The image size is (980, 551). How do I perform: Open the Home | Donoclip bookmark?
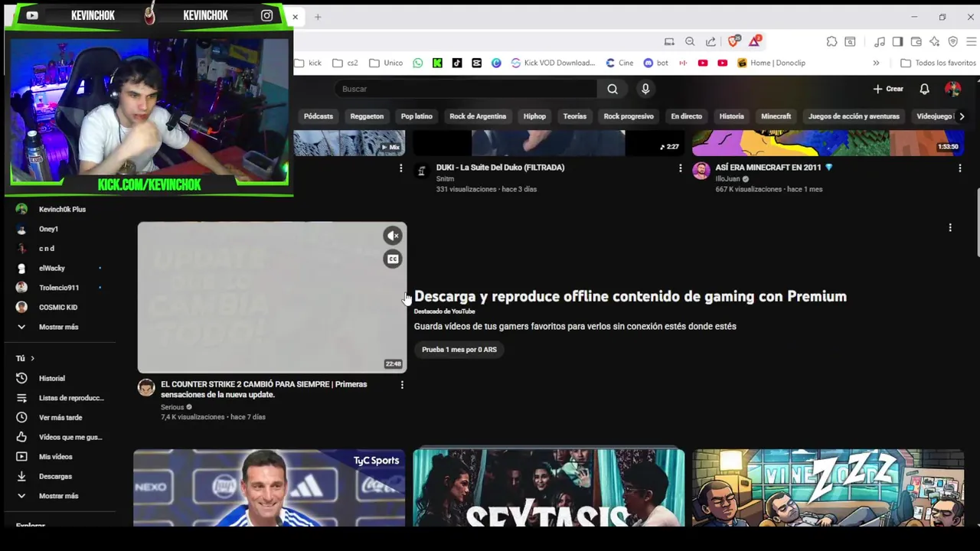coord(771,63)
